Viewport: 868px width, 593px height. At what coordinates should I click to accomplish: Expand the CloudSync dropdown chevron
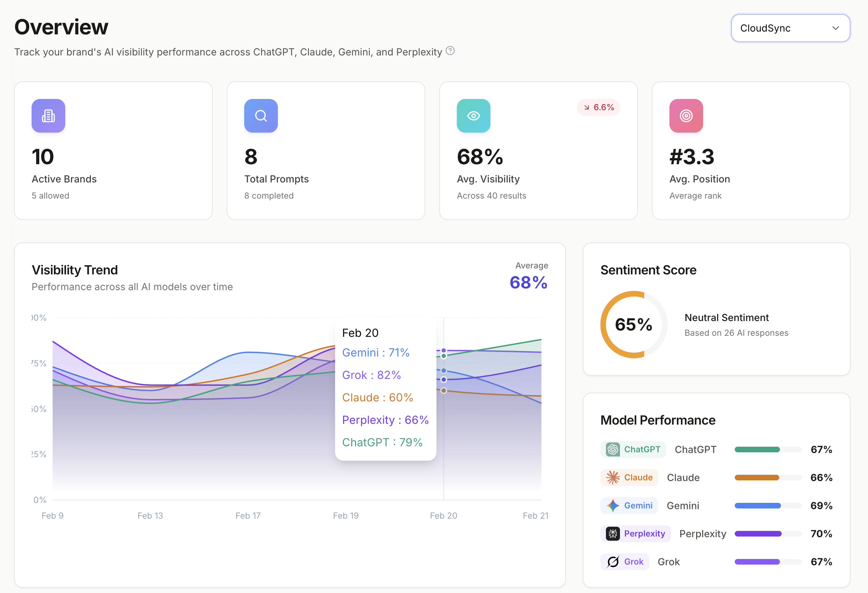point(835,28)
